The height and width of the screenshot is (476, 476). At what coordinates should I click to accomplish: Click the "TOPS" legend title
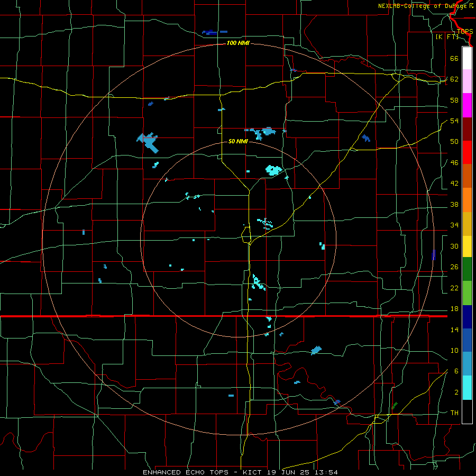465,32
